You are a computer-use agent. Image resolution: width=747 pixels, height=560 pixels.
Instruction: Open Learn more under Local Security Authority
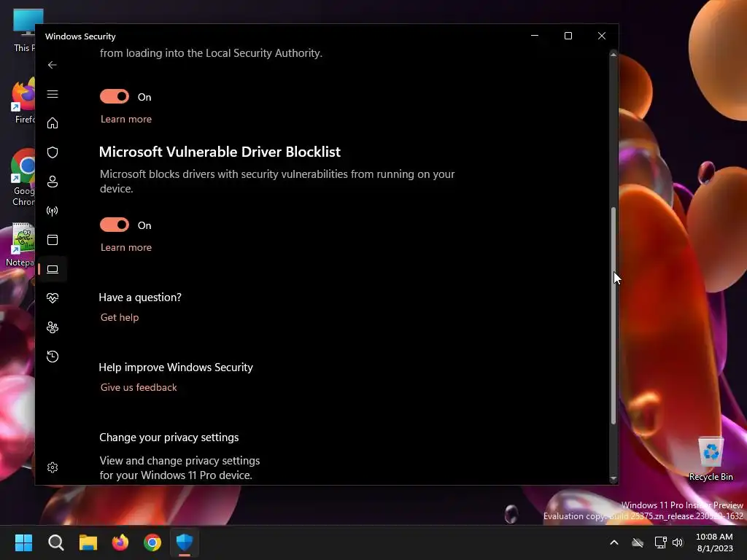(126, 119)
